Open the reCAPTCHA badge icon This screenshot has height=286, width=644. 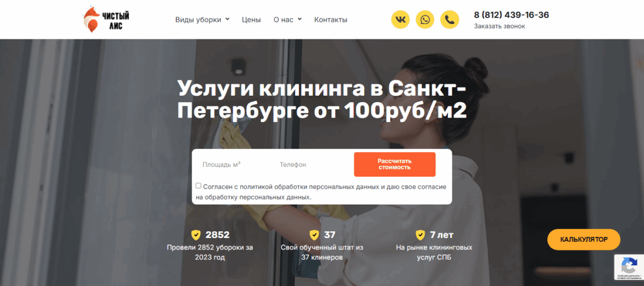tap(629, 267)
